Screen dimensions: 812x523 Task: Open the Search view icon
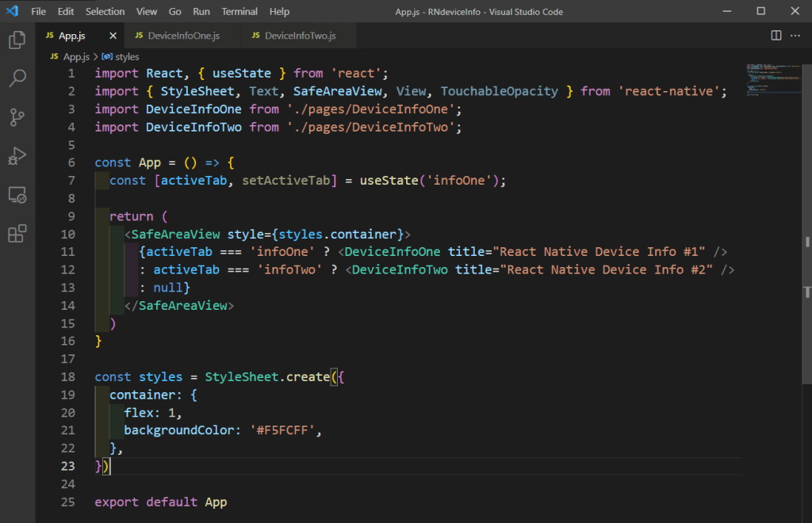17,78
